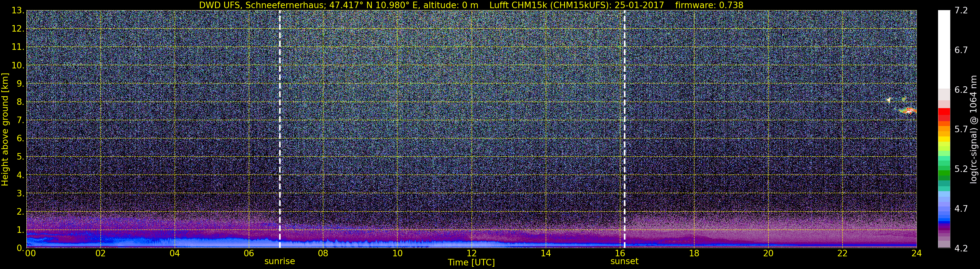Click the '5.2' colorbar tick value
This screenshot has width=980, height=269.
point(961,169)
